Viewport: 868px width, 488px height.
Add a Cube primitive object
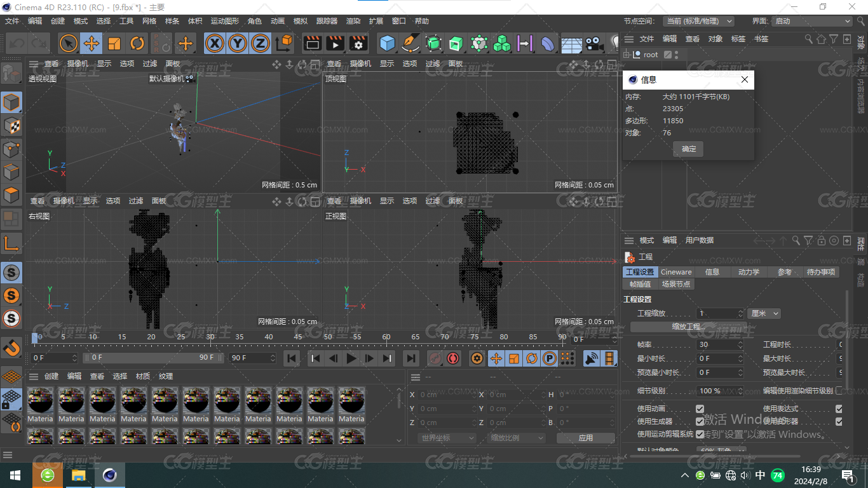[387, 43]
